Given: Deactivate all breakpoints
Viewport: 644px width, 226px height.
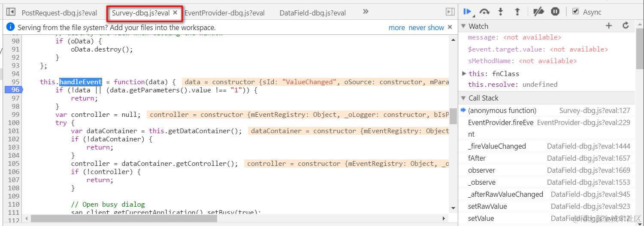Looking at the screenshot, I should pyautogui.click(x=538, y=12).
